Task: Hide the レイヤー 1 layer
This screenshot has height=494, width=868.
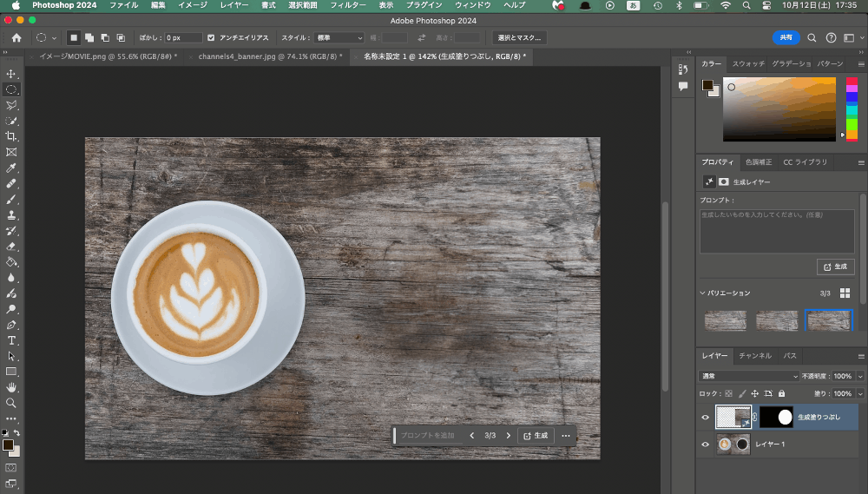Action: coord(705,445)
